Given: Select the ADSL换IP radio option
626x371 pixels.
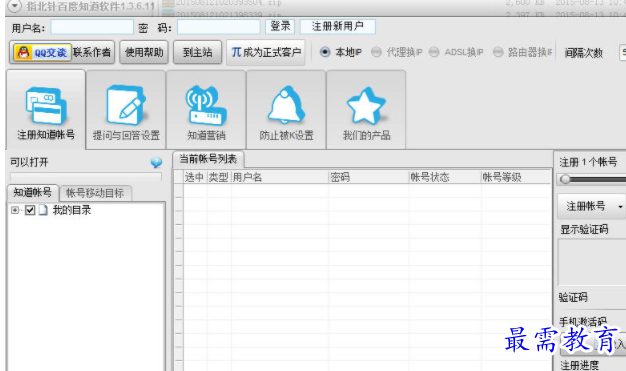Looking at the screenshot, I should (x=434, y=52).
